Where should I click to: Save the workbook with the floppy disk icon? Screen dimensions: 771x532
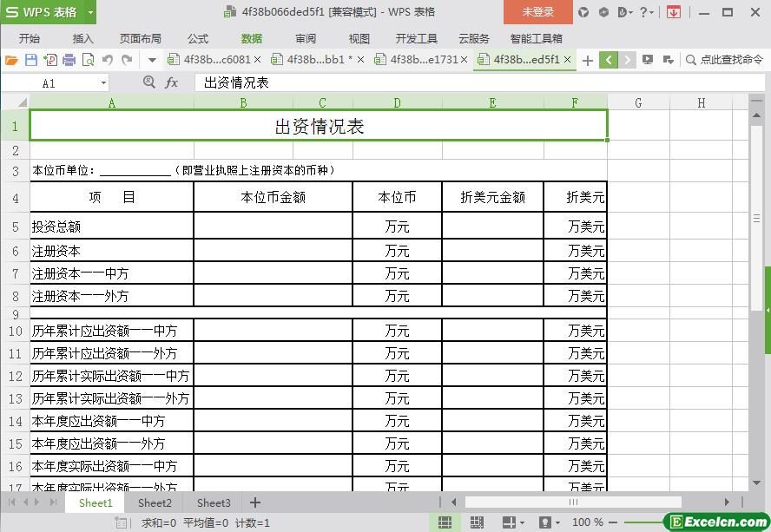pyautogui.click(x=31, y=60)
